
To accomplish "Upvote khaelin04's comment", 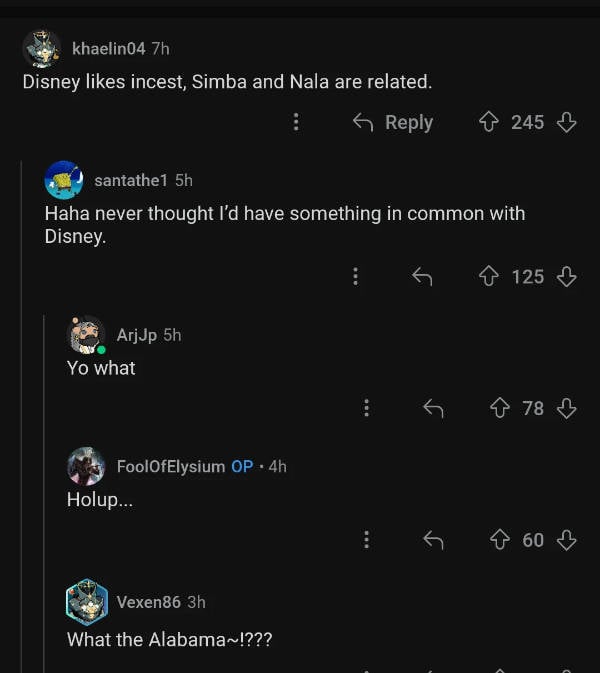I will tap(489, 122).
